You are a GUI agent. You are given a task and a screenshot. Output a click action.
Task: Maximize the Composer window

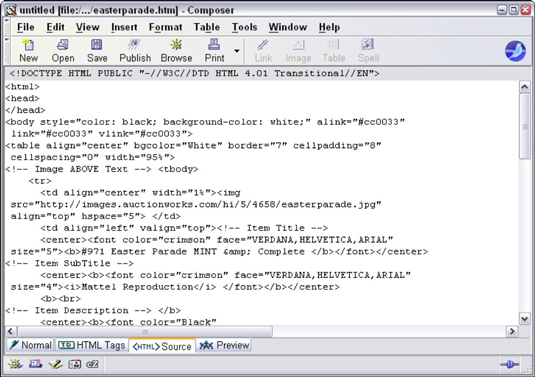point(514,10)
